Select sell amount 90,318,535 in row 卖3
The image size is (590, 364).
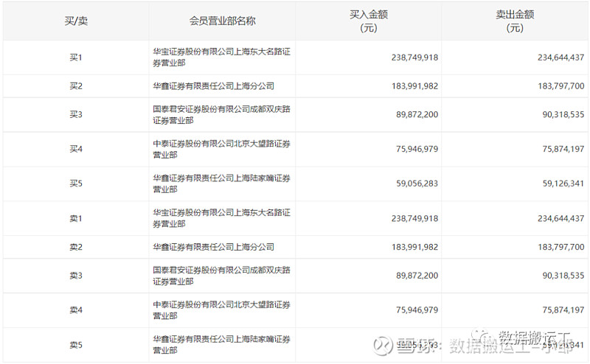point(563,276)
